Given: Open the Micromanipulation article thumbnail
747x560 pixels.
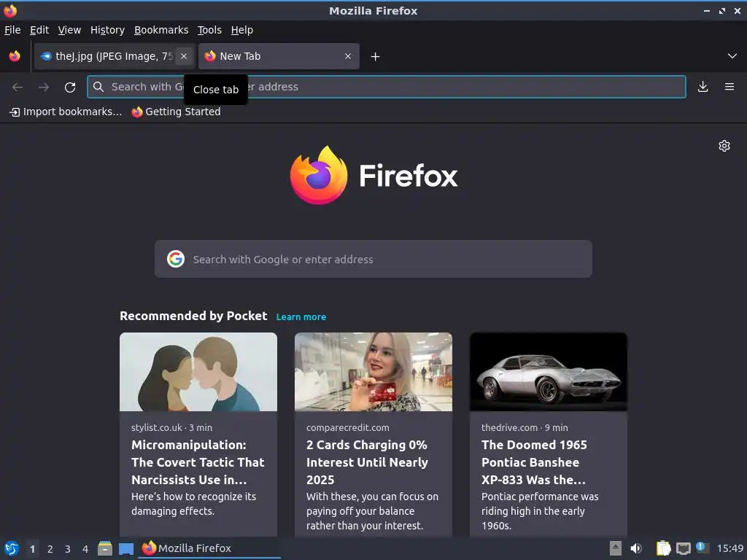Looking at the screenshot, I should pyautogui.click(x=198, y=372).
